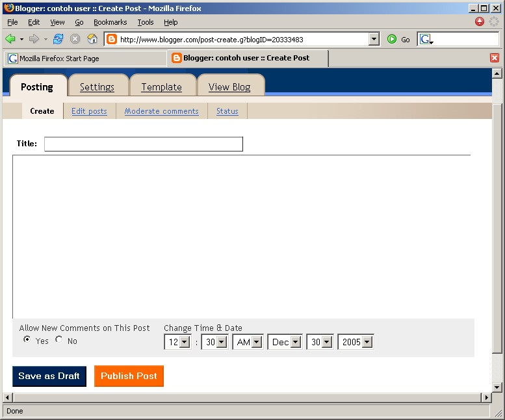
Task: Click the horizontal scrollbar right arrow
Action: click(x=486, y=397)
